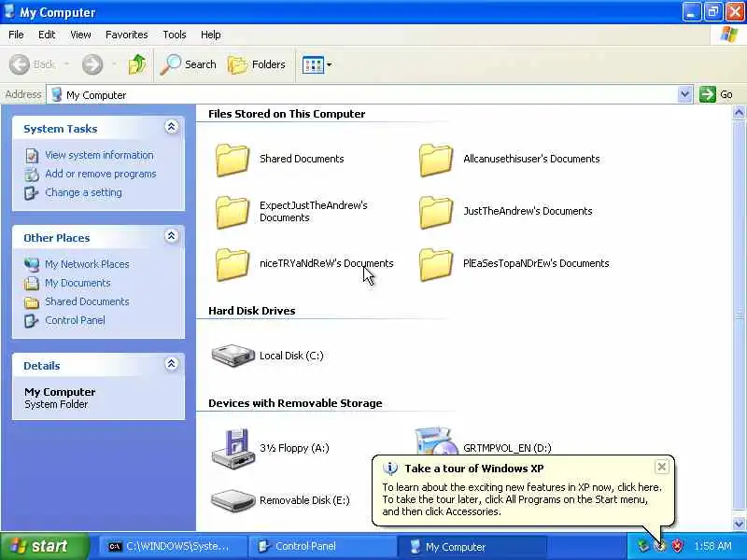
Task: Click the Files Stored on This Computer heading
Action: click(287, 114)
